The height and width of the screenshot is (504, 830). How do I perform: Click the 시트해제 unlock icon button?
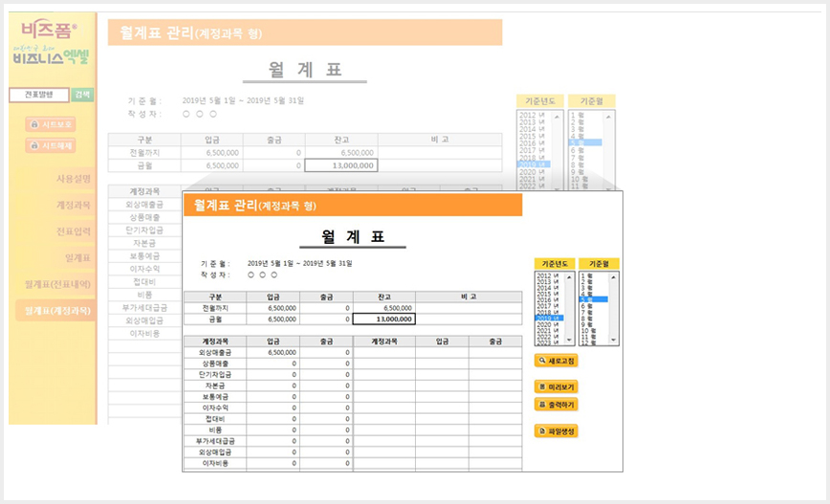coord(51,145)
